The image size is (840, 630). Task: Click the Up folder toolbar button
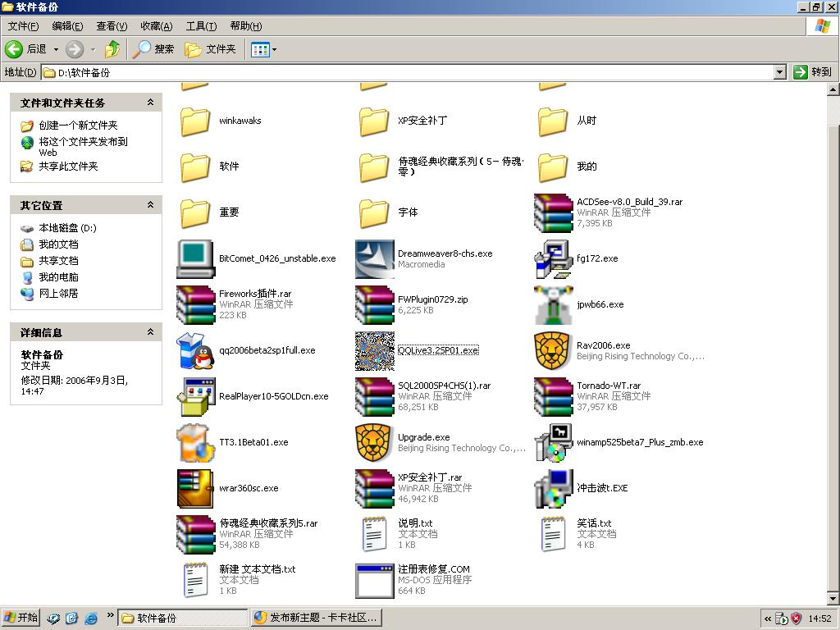point(112,49)
